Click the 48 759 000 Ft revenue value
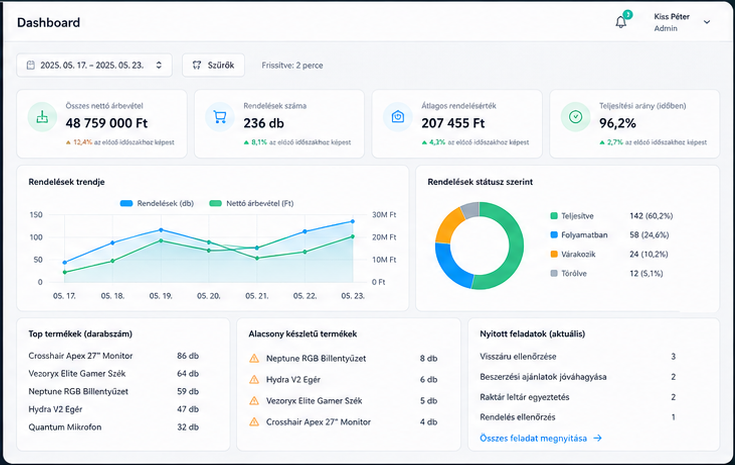Image resolution: width=735 pixels, height=465 pixels. point(106,123)
